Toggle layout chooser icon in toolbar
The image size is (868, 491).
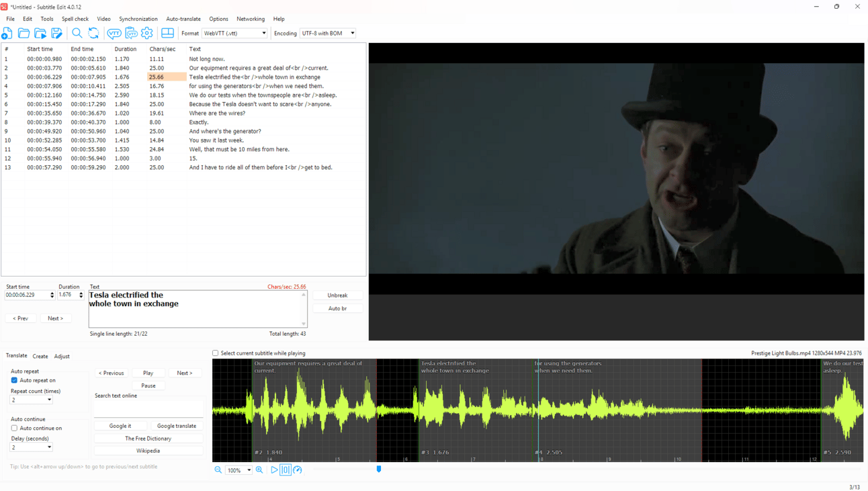pos(167,33)
